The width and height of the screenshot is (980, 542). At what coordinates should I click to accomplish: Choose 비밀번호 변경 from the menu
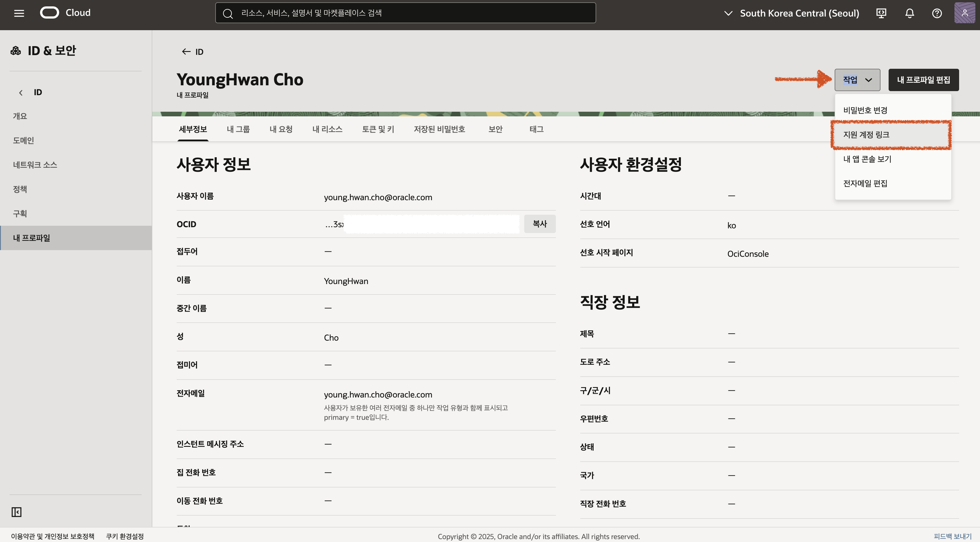pyautogui.click(x=865, y=110)
